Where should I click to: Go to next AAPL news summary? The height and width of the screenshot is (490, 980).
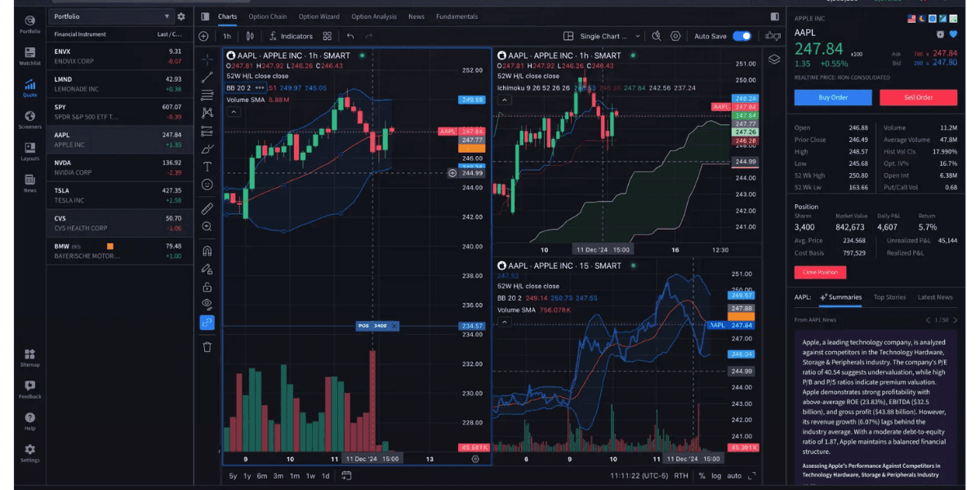954,319
